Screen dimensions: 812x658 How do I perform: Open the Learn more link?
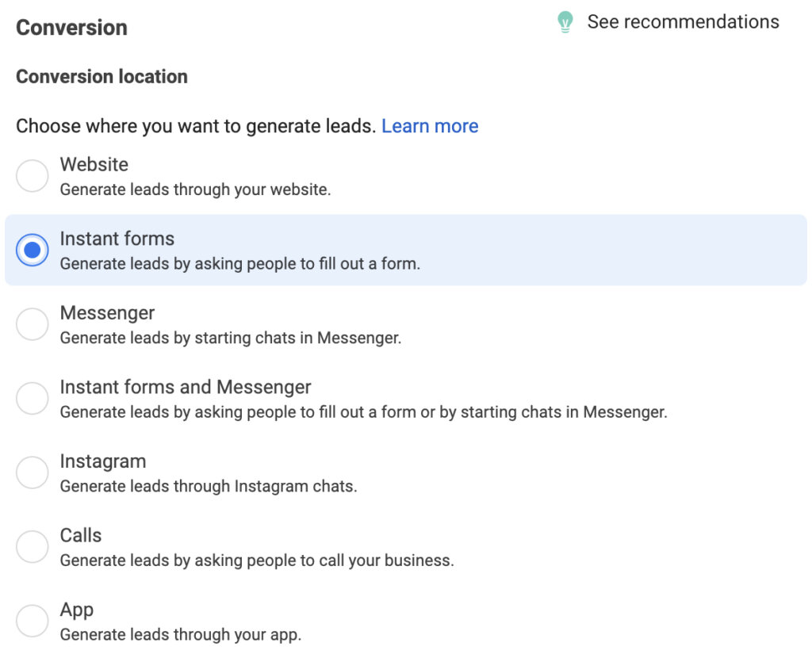(x=430, y=126)
